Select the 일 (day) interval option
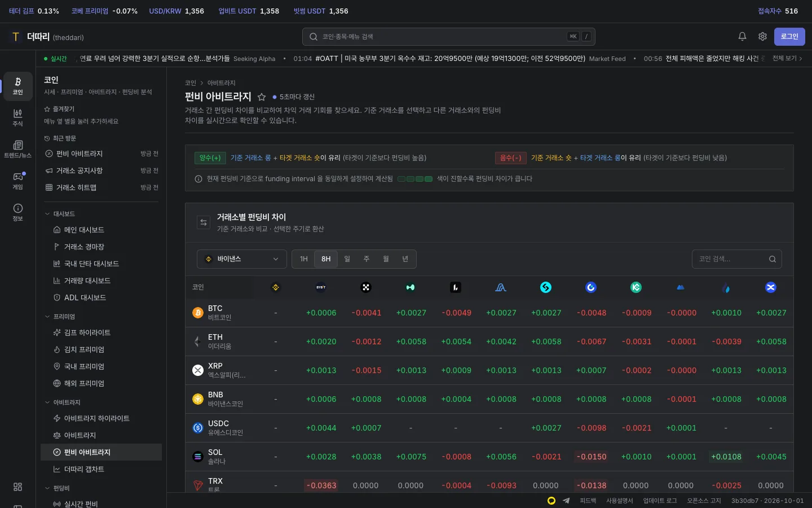 [347, 259]
